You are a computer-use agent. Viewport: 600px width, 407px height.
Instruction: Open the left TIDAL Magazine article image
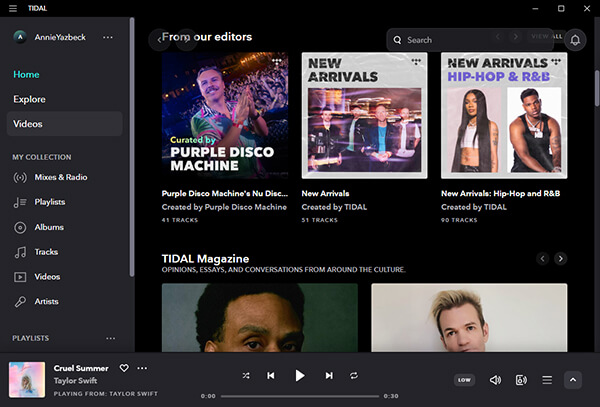tap(259, 317)
